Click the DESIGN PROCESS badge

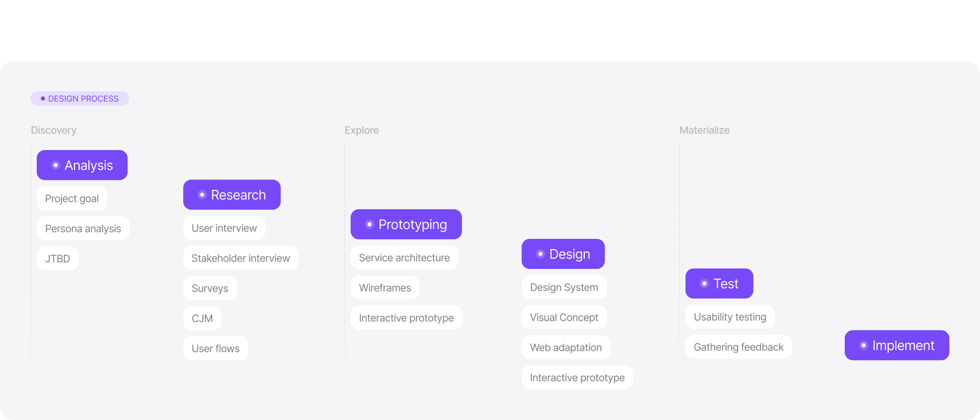[x=80, y=99]
